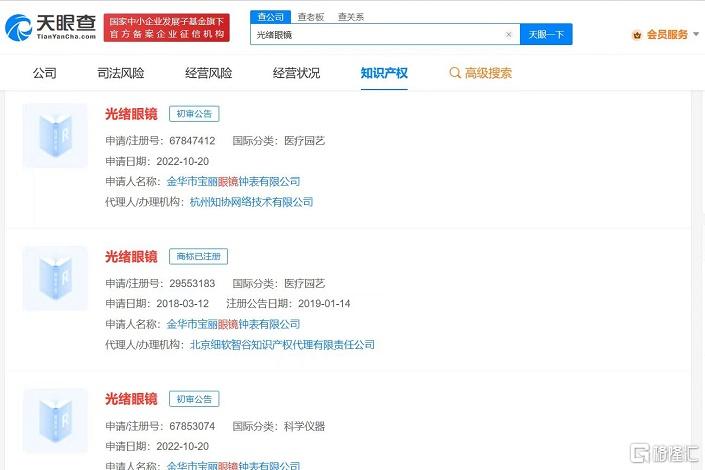Switch to the 经营状况 tab
705x470 pixels.
click(x=296, y=73)
